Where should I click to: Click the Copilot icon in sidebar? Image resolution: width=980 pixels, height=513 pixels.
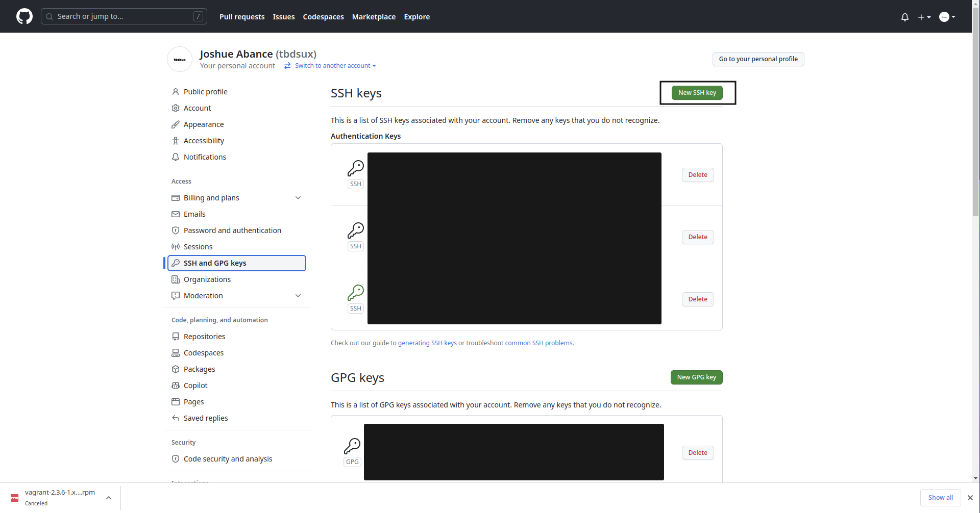(x=176, y=386)
